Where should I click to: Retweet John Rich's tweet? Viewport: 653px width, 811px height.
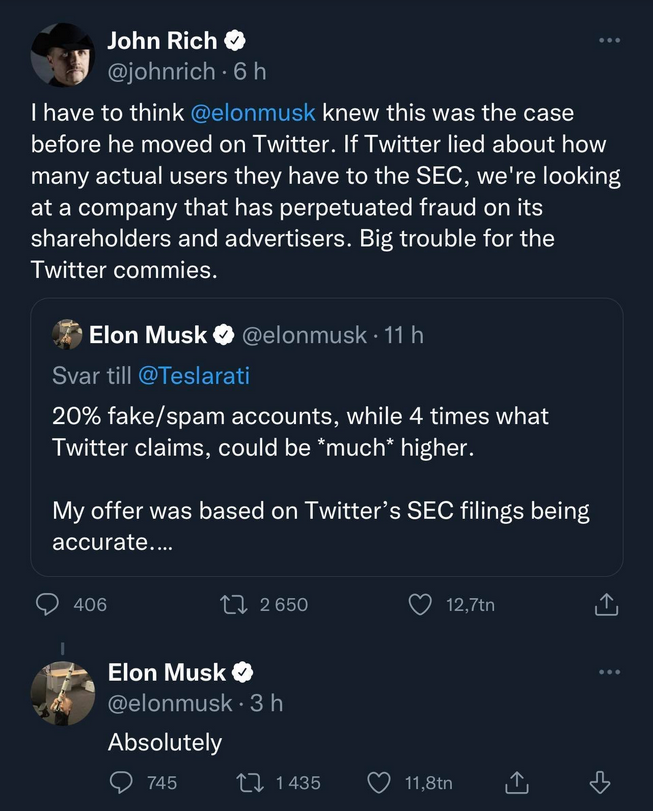[234, 605]
